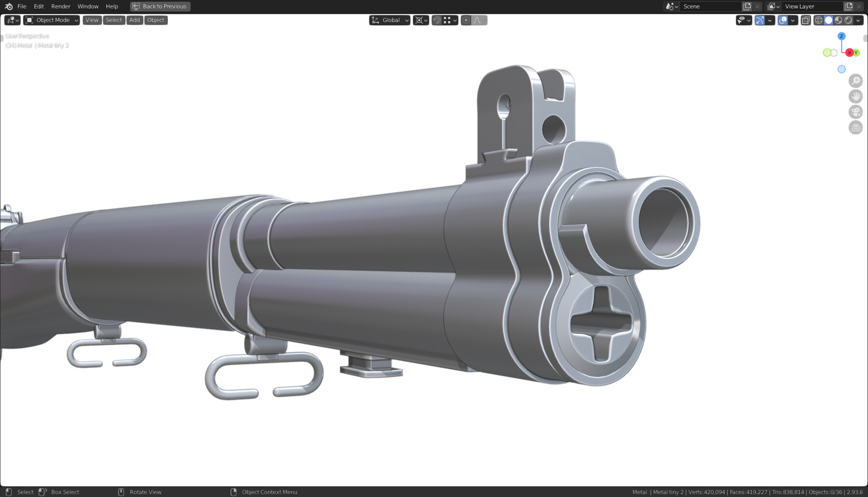Select the Solid viewport shading mode
868x497 pixels.
point(828,20)
